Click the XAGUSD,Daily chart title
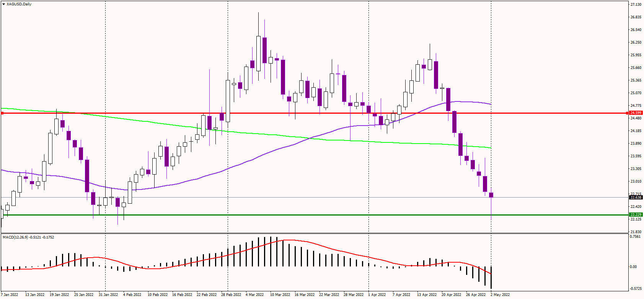The height and width of the screenshot is (299, 644). 19,4
